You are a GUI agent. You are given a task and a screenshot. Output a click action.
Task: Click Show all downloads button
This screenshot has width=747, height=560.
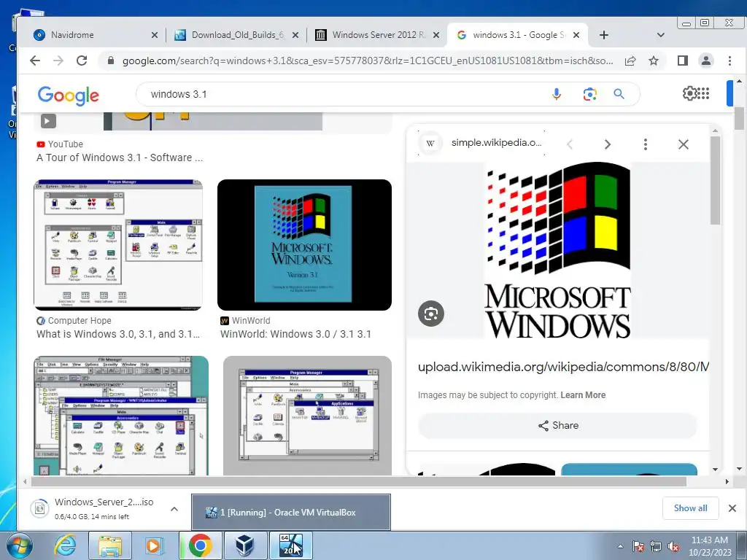pos(690,508)
